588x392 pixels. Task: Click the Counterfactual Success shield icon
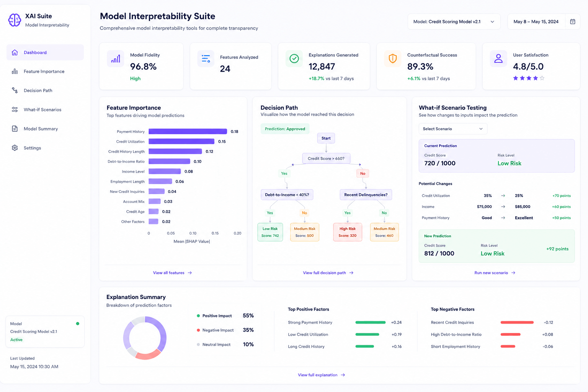393,59
